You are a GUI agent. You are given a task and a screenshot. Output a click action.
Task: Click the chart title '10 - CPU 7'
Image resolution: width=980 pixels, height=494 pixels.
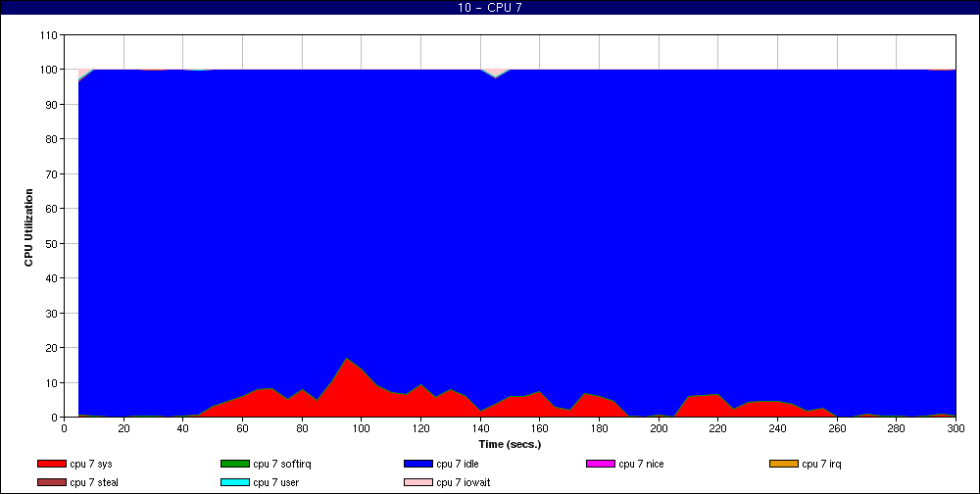pyautogui.click(x=490, y=8)
